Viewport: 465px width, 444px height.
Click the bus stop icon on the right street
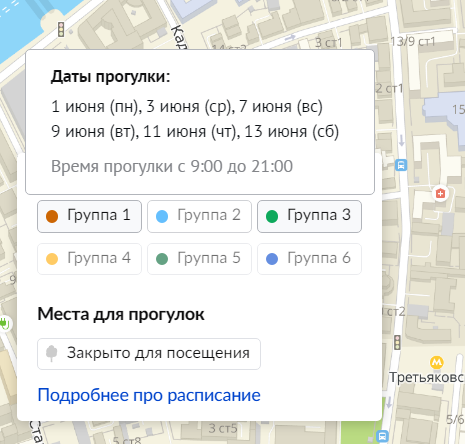401,165
